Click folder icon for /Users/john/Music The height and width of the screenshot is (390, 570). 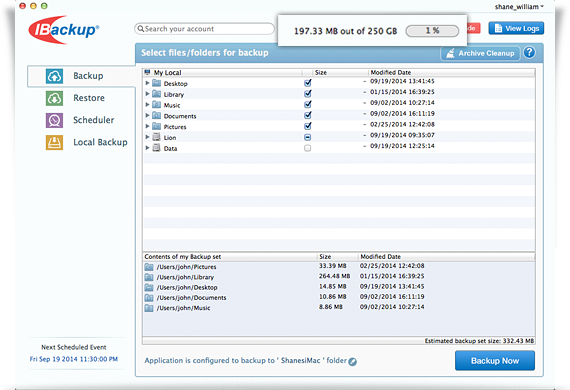pos(149,308)
